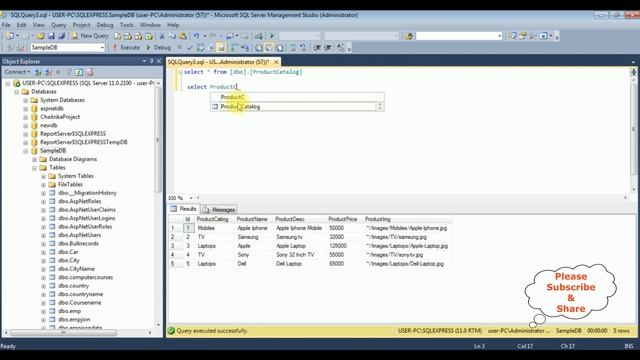Click the Filter icon in Object Explorer

69,72
